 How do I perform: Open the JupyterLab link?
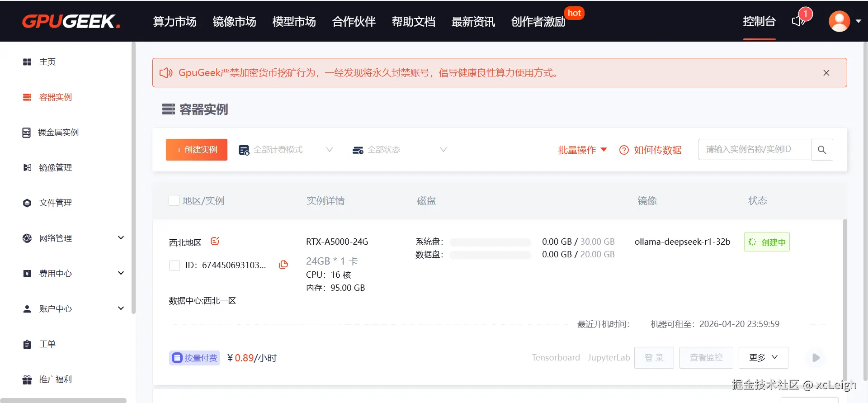(609, 357)
